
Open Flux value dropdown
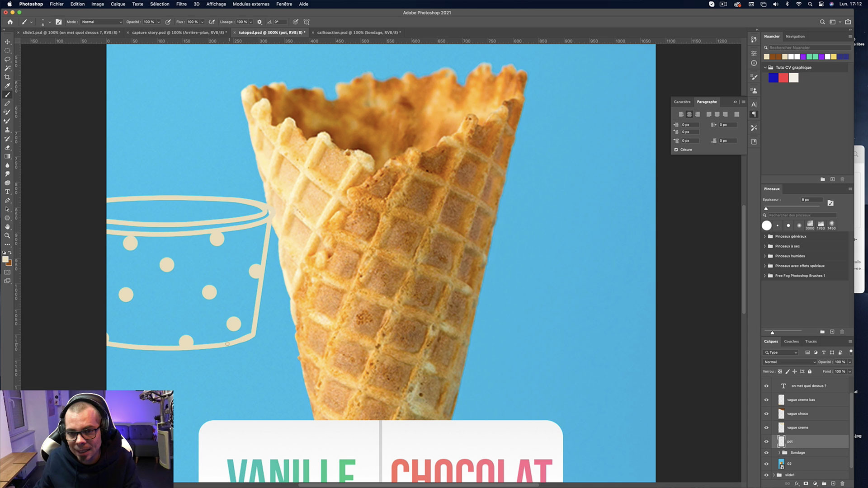[202, 22]
